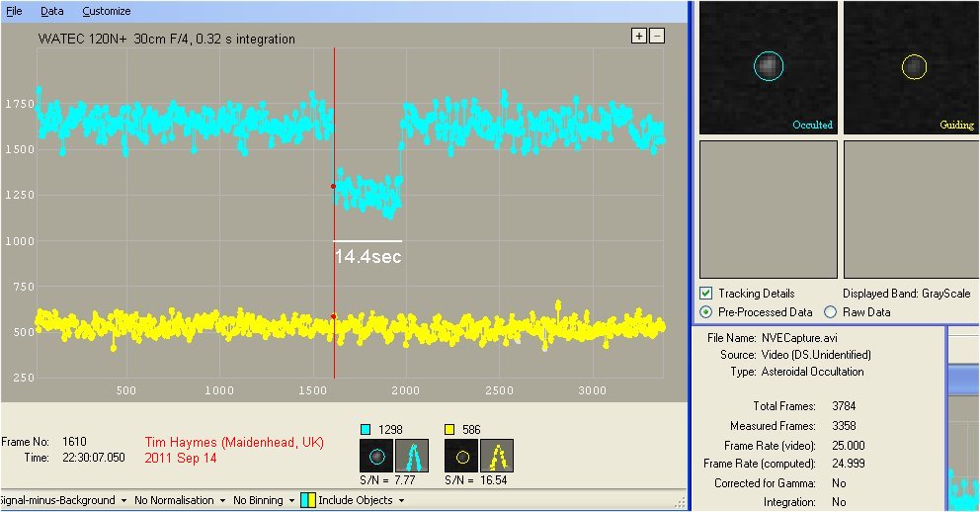Select the Pre-Processed Data radio button
This screenshot has width=980, height=512.
coord(705,312)
